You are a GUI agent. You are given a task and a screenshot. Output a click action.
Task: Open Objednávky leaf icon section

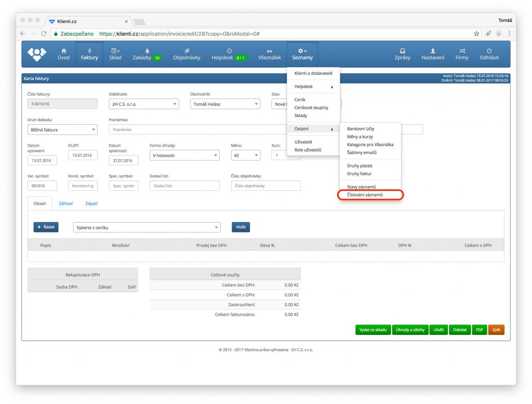(187, 54)
